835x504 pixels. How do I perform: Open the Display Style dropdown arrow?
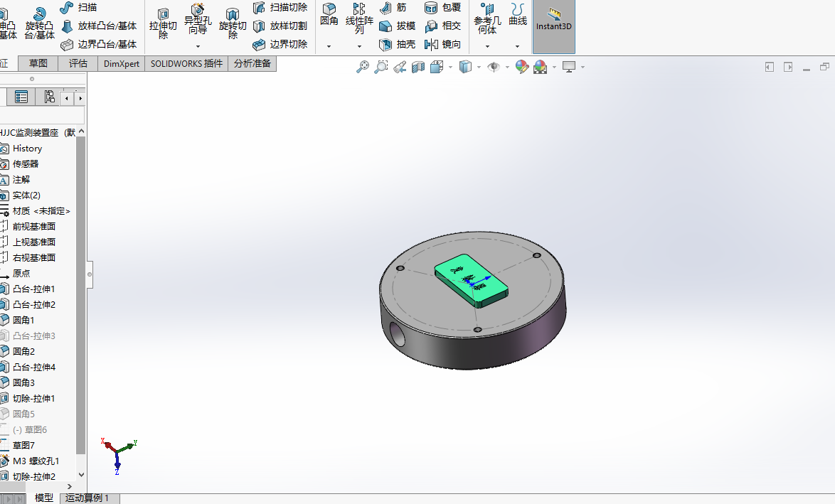[479, 67]
